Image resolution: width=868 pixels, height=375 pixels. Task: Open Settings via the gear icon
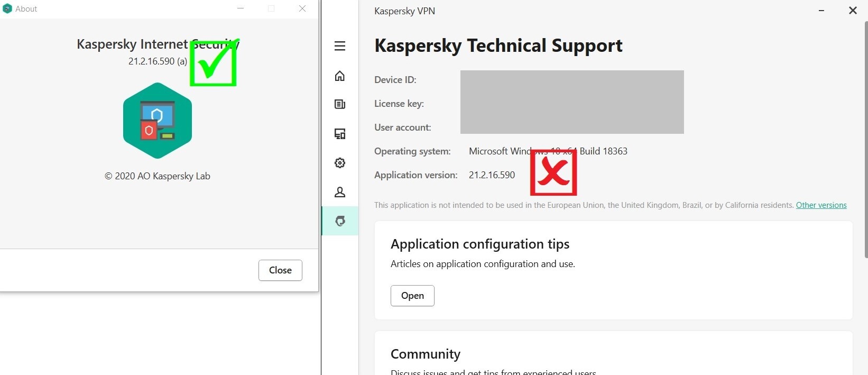(x=340, y=163)
